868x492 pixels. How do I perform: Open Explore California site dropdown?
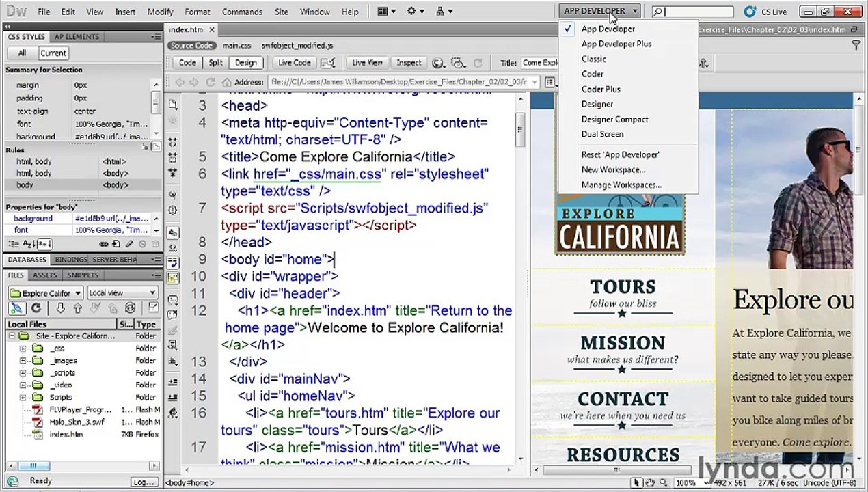point(45,293)
